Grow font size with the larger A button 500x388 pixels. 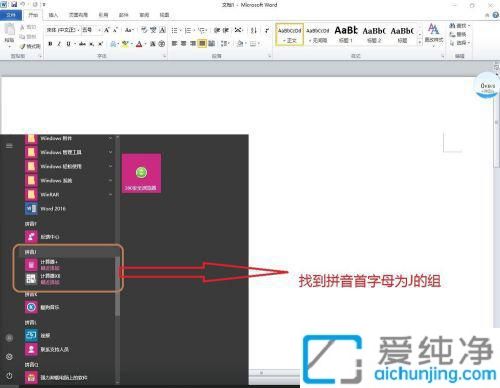coord(107,30)
